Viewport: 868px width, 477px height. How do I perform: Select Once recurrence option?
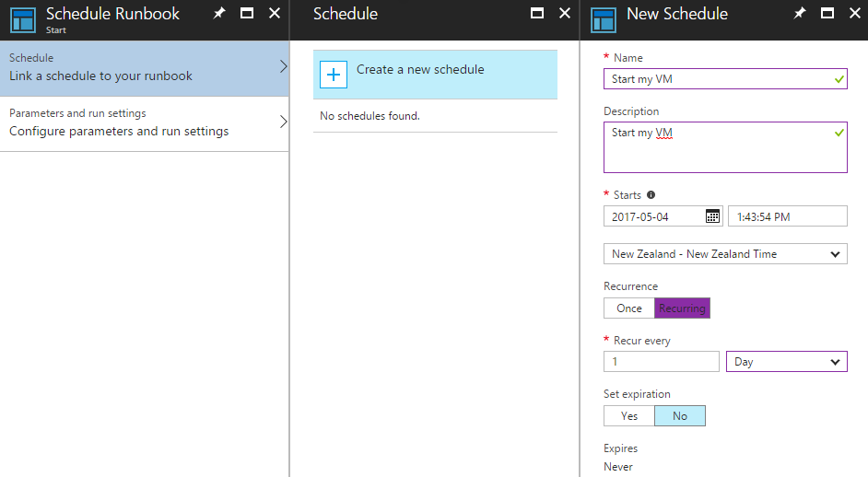[628, 308]
